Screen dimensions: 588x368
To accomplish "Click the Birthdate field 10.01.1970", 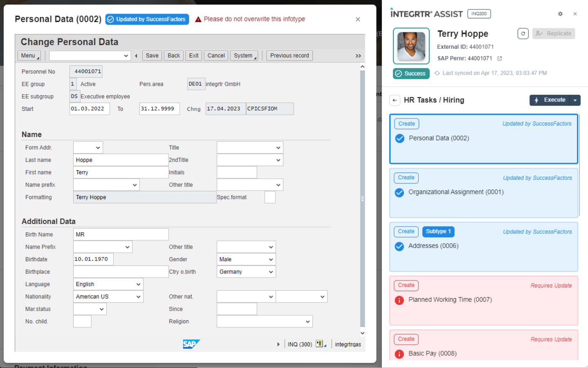I will (x=93, y=259).
